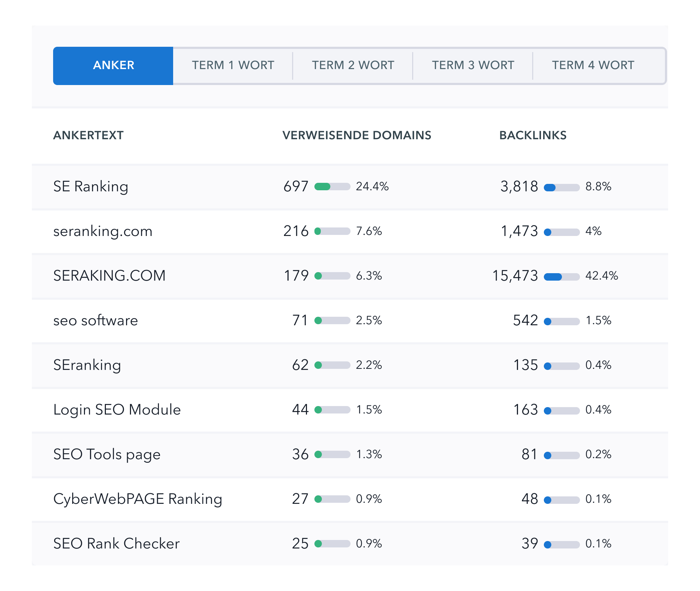Viewport: 700px width, 591px height.
Task: Click the 2.5% domains percentage
Action: (369, 320)
